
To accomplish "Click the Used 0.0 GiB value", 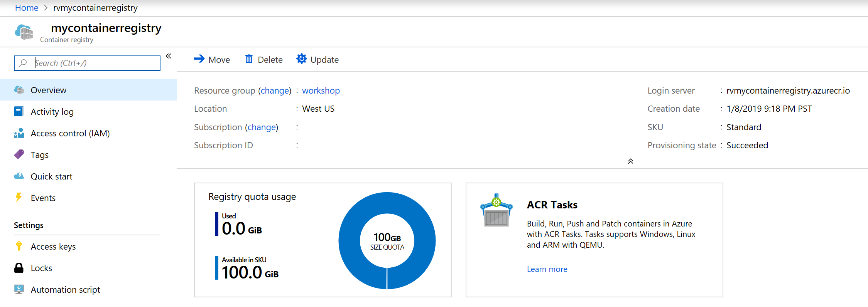I will click(x=242, y=228).
